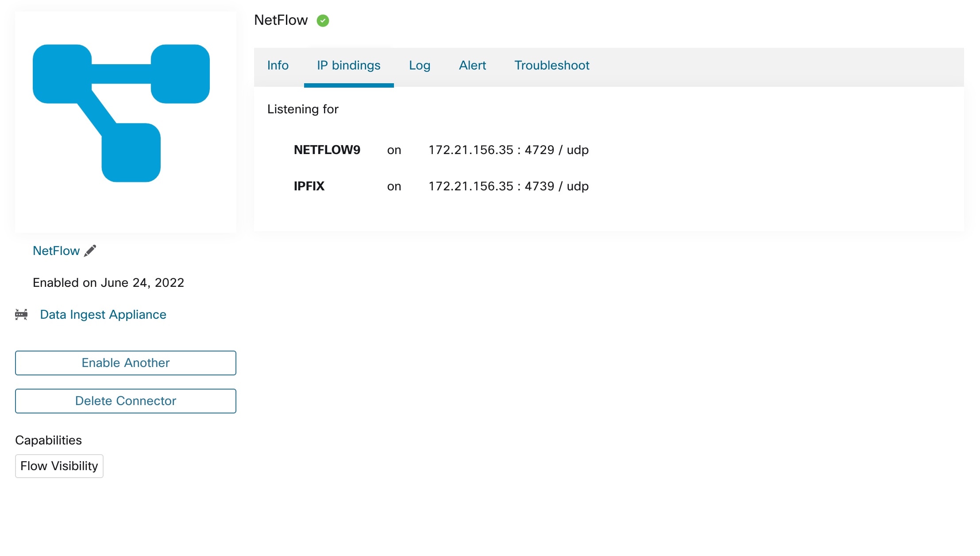
Task: Click the Data Ingest Appliance link
Action: click(103, 314)
